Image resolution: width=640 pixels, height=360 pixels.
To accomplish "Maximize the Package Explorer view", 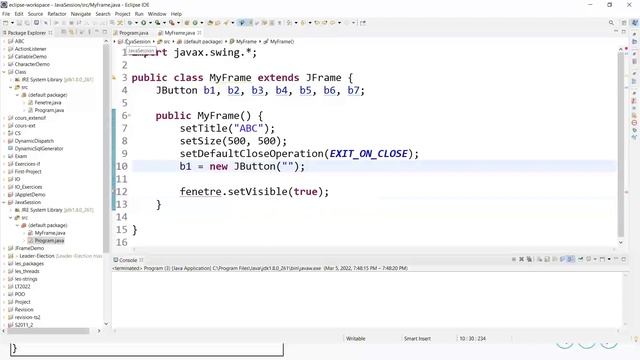I will point(104,32).
